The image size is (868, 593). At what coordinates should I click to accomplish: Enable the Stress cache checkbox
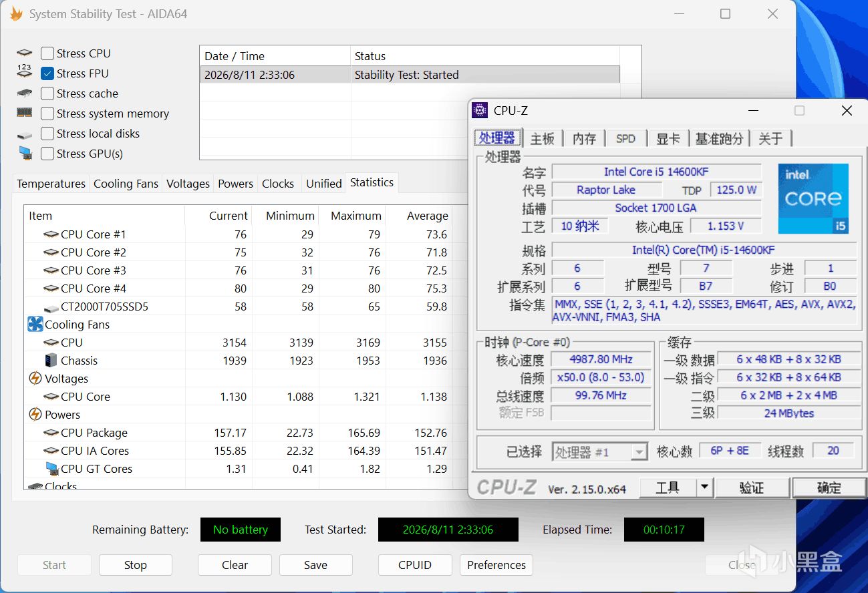coord(47,93)
